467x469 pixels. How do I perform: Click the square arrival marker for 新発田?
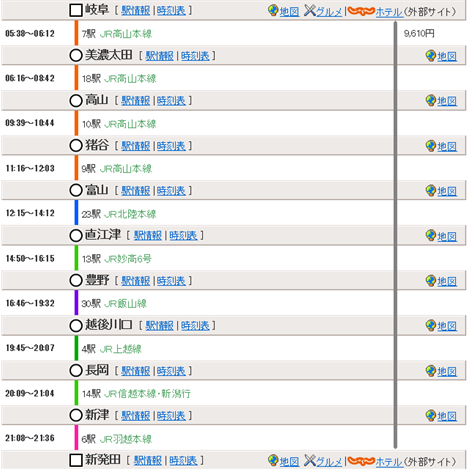point(76,460)
